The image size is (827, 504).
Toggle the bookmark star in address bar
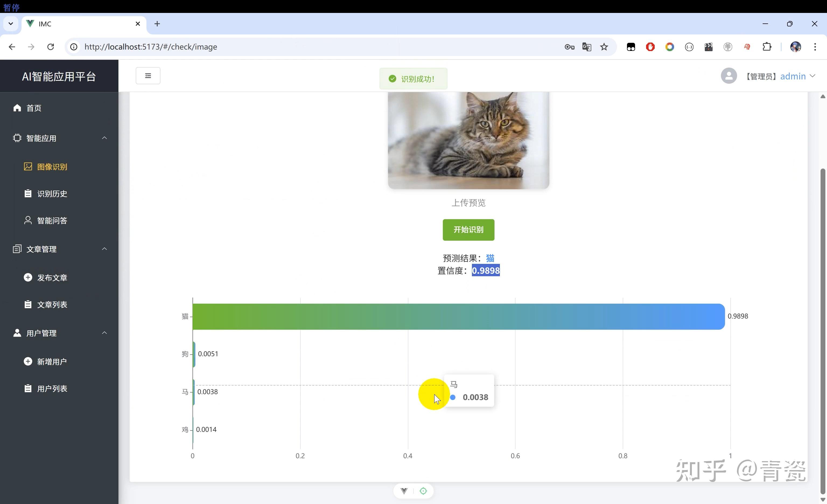604,47
